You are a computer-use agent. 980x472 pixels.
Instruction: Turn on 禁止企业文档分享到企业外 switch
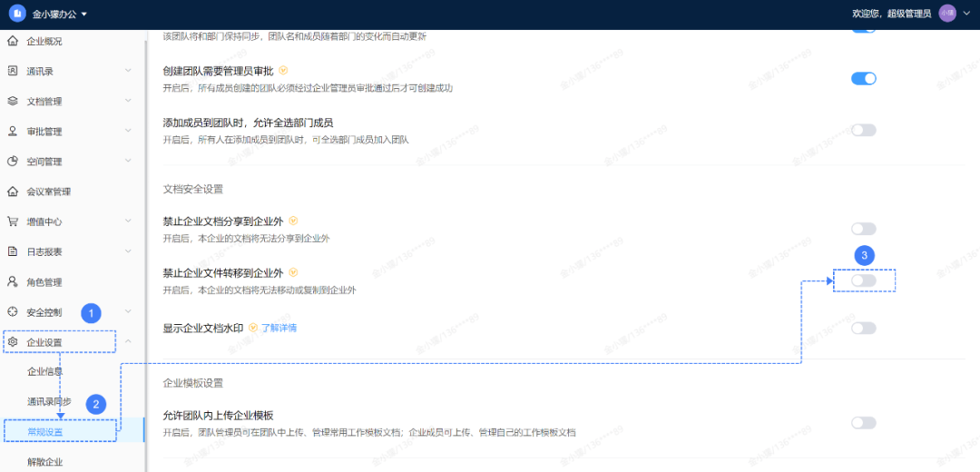[x=864, y=229]
